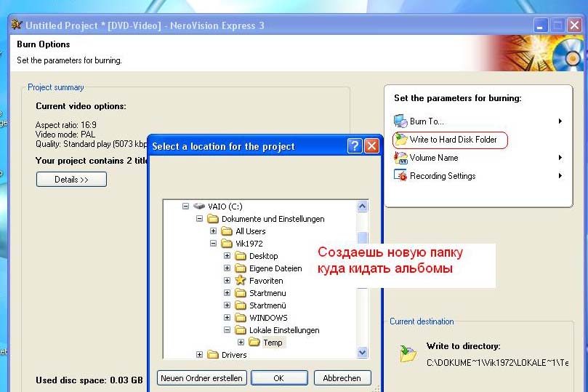Click the Dokumente und Einstellungen folder icon
Image resolution: width=588 pixels, height=392 pixels.
(x=213, y=219)
